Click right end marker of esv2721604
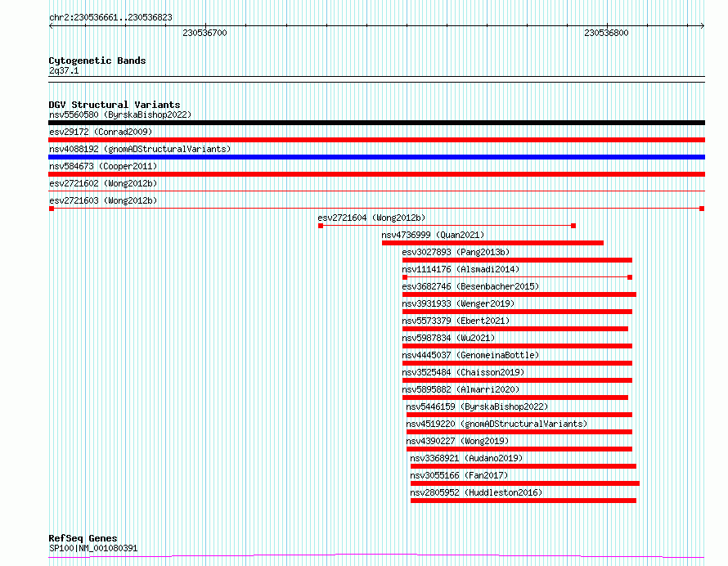Viewport: 728px width, 566px height. (x=573, y=226)
